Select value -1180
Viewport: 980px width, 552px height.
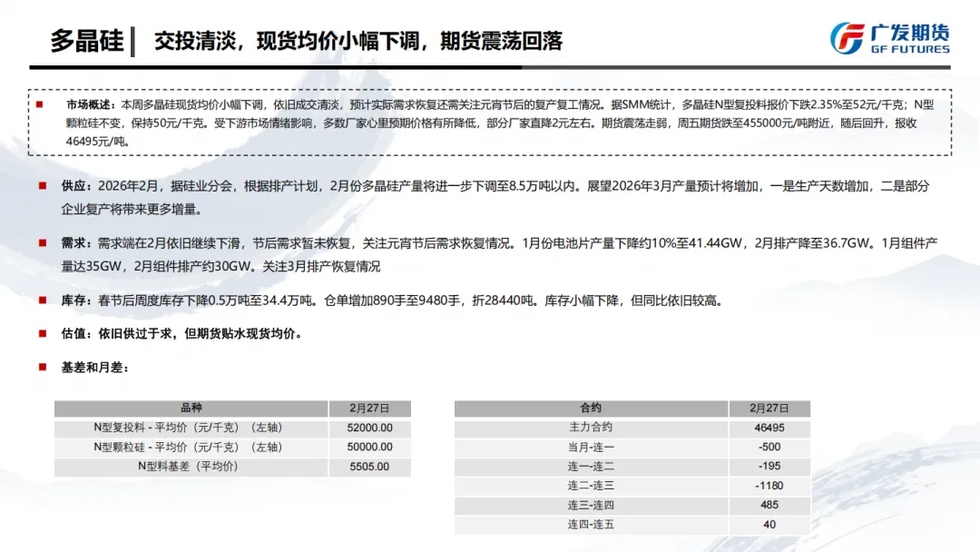pos(769,486)
